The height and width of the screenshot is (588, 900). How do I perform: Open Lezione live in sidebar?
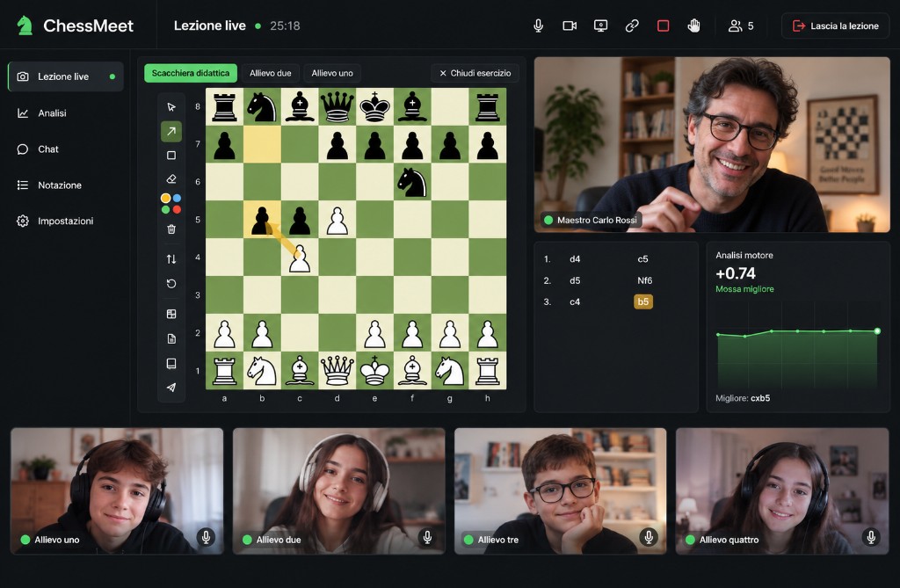click(65, 76)
